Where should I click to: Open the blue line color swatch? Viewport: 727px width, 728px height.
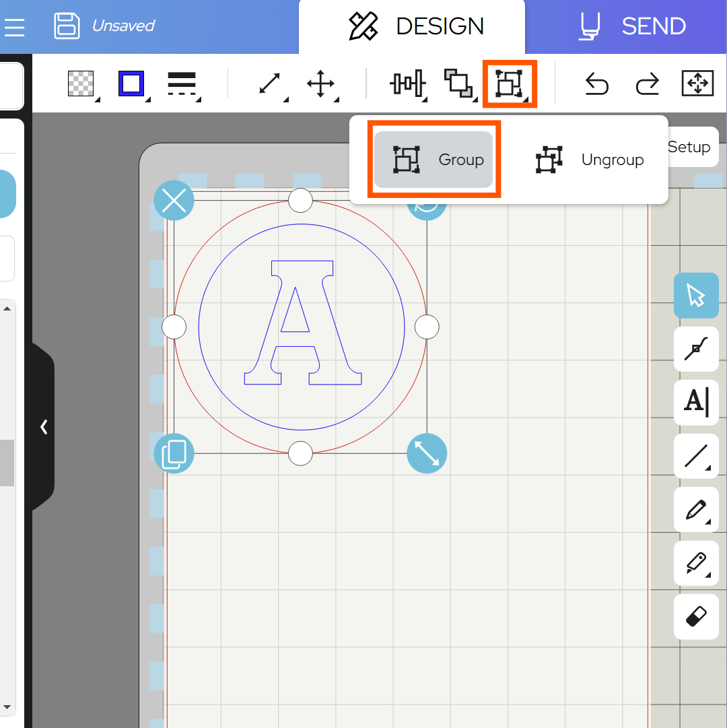coord(131,84)
